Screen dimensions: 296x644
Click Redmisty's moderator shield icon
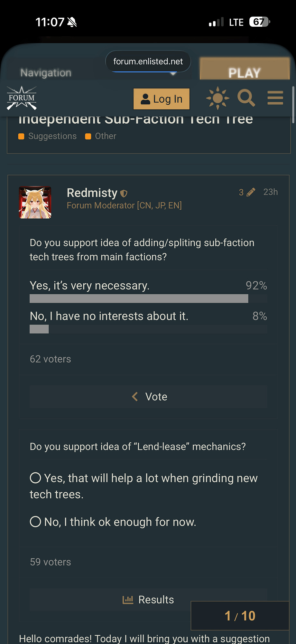point(124,194)
